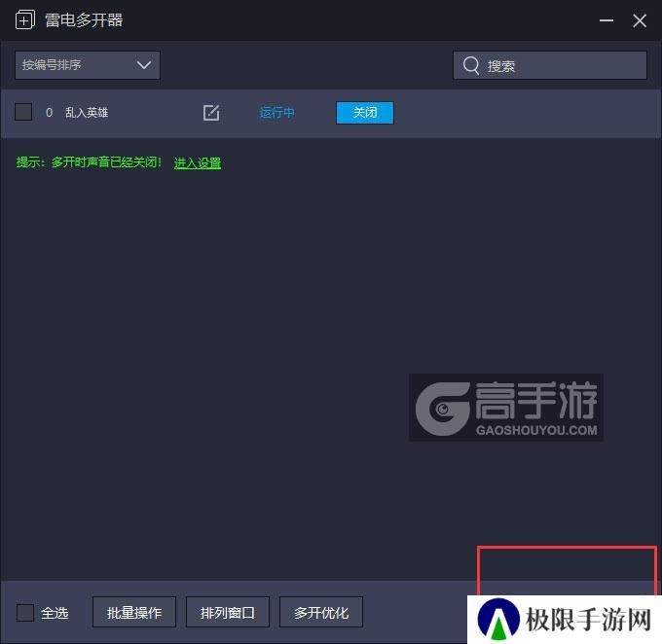Click the 搜索 search field
This screenshot has width=662, height=644.
[x=550, y=65]
